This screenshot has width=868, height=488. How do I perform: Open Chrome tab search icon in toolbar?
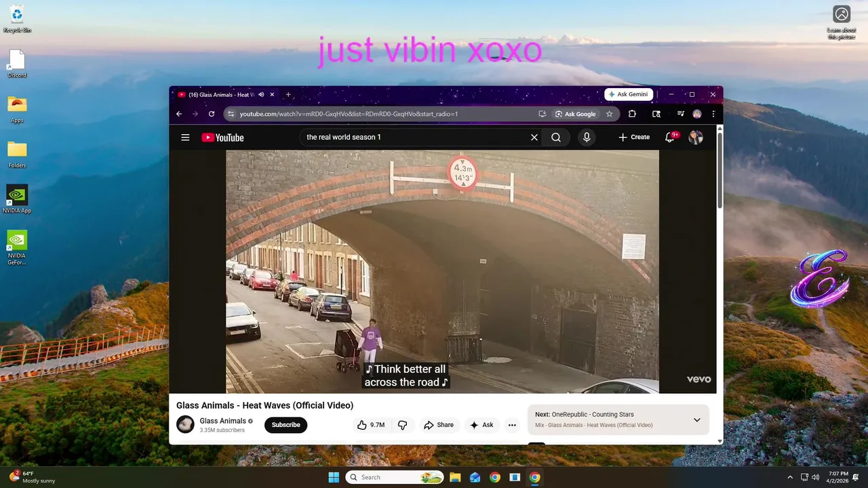656,114
